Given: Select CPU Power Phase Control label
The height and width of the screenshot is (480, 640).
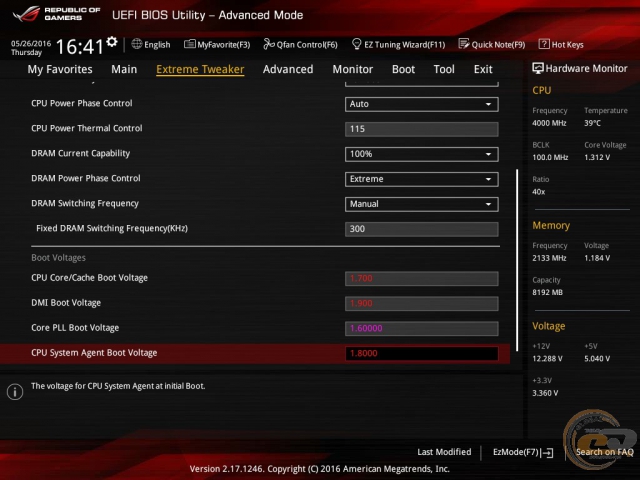Looking at the screenshot, I should point(82,103).
